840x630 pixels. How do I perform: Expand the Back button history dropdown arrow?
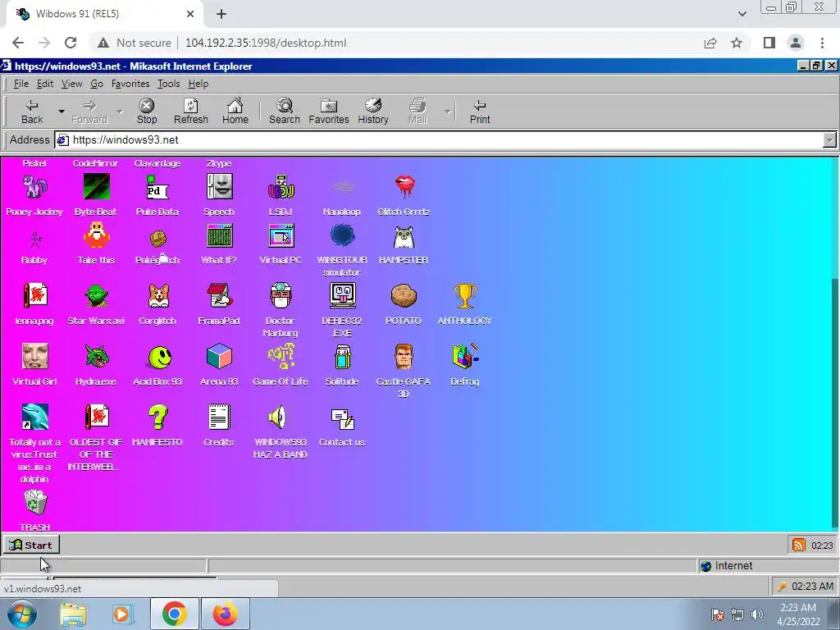61,112
